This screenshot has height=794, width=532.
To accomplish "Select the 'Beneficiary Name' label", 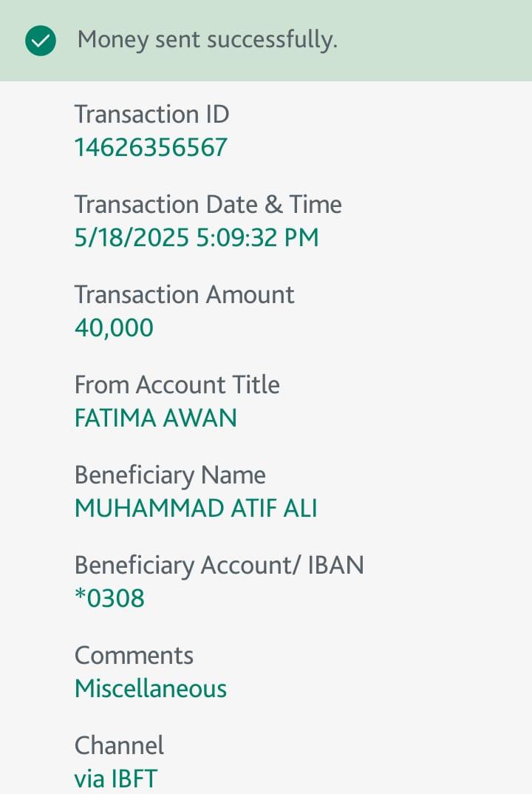I will point(170,475).
